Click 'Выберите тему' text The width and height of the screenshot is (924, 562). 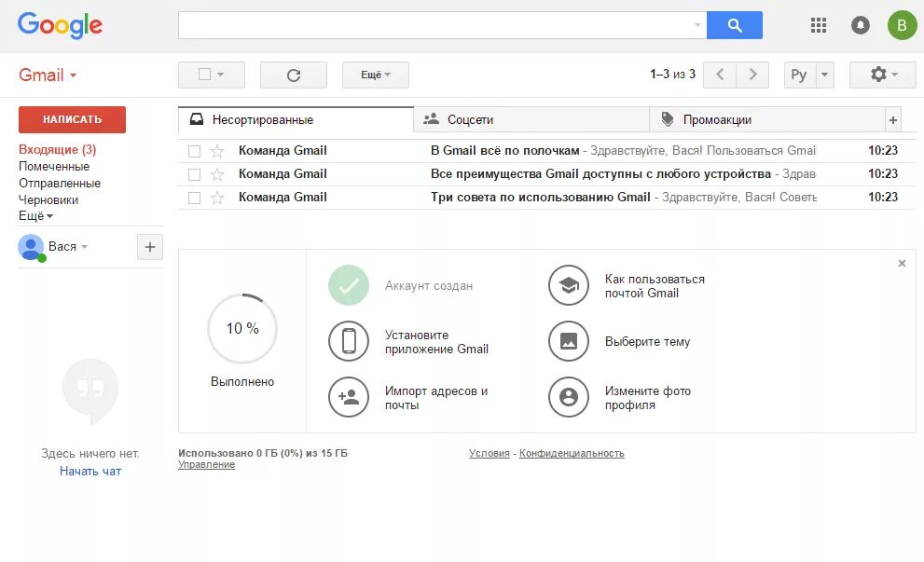pos(647,342)
